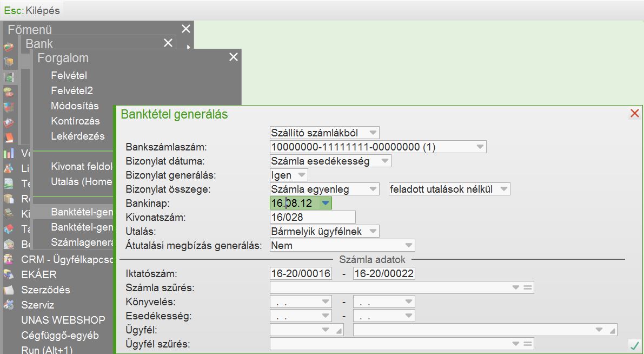The height and width of the screenshot is (354, 644).
Task: Click Iktatószám end field 16-20/00022
Action: [x=384, y=273]
